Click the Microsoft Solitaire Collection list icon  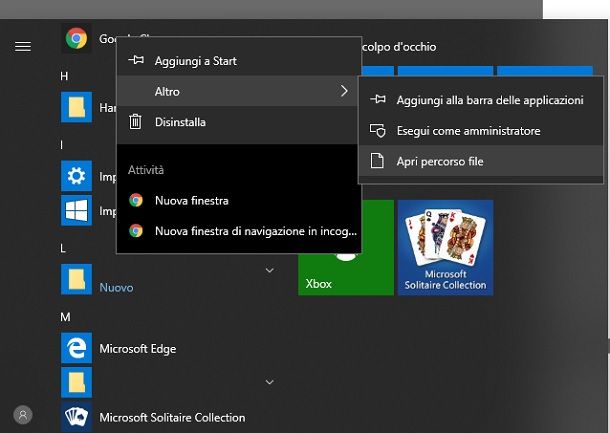point(76,417)
